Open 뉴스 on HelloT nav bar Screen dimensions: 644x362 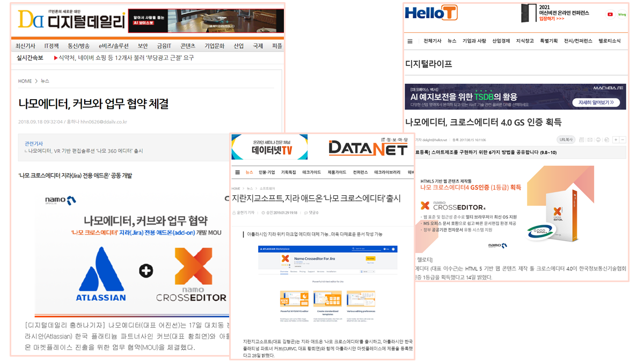(x=452, y=41)
